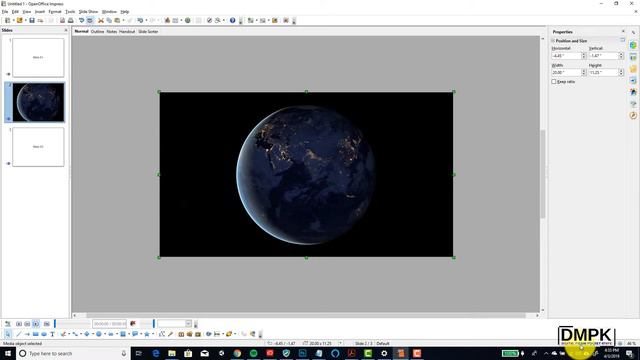Viewport: 640px width, 360px height.
Task: Open Microsoft Edge from the taskbar
Action: click(x=156, y=353)
